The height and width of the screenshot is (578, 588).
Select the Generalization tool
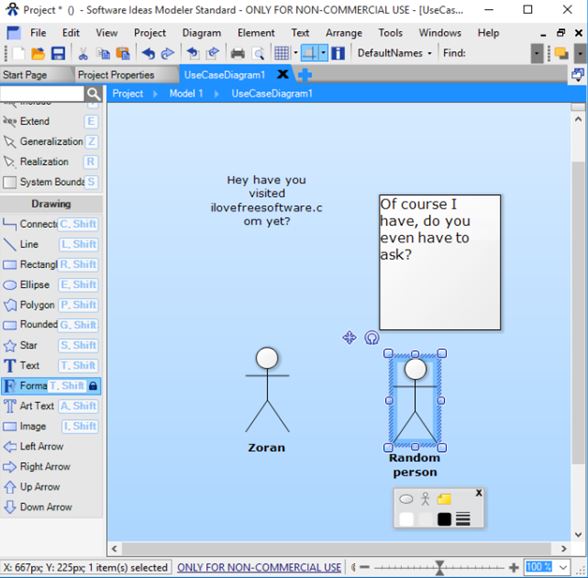tap(50, 142)
